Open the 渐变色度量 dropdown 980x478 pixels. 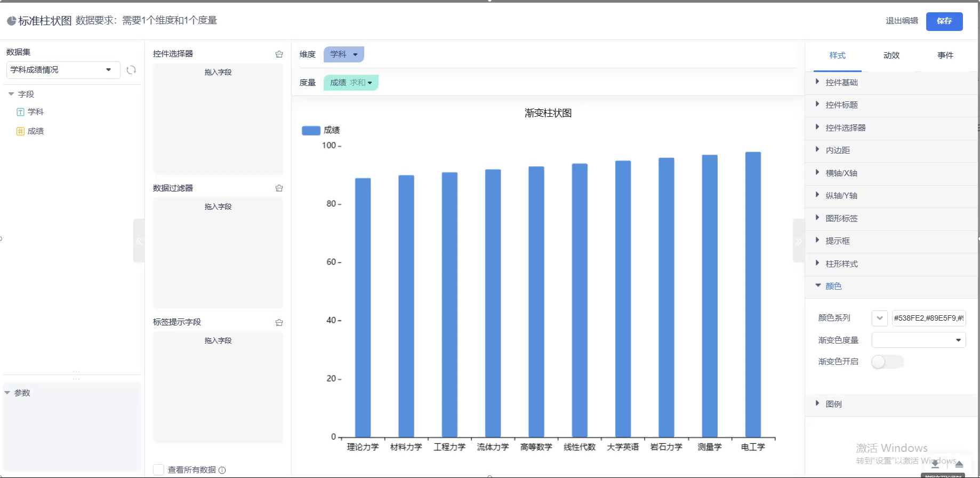[918, 340]
